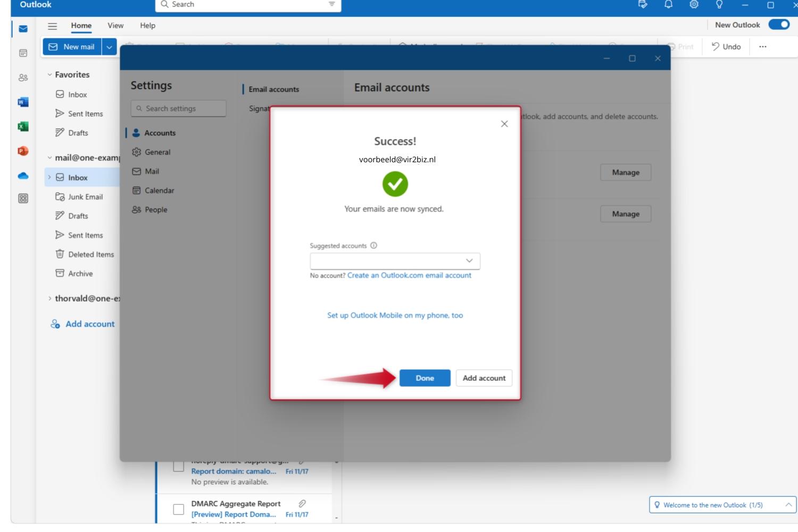798x532 pixels.
Task: Toggle the New Outlook switch
Action: coord(779,25)
